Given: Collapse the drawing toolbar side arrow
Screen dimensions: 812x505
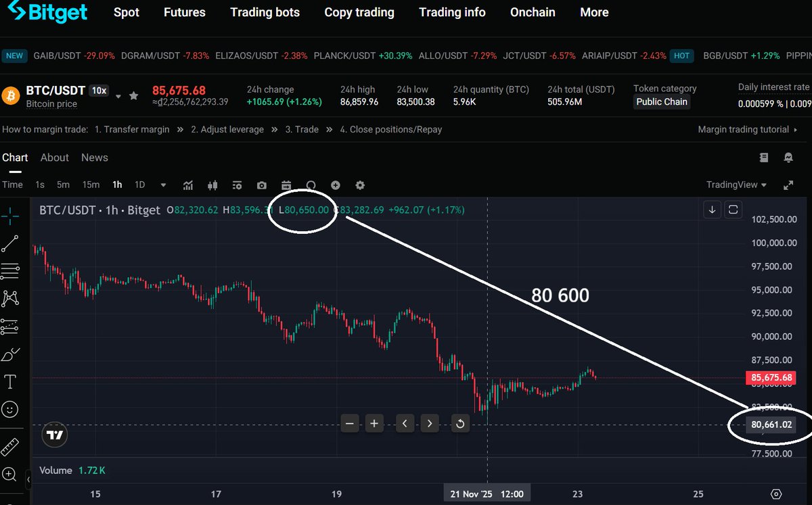Looking at the screenshot, I should point(28,481).
